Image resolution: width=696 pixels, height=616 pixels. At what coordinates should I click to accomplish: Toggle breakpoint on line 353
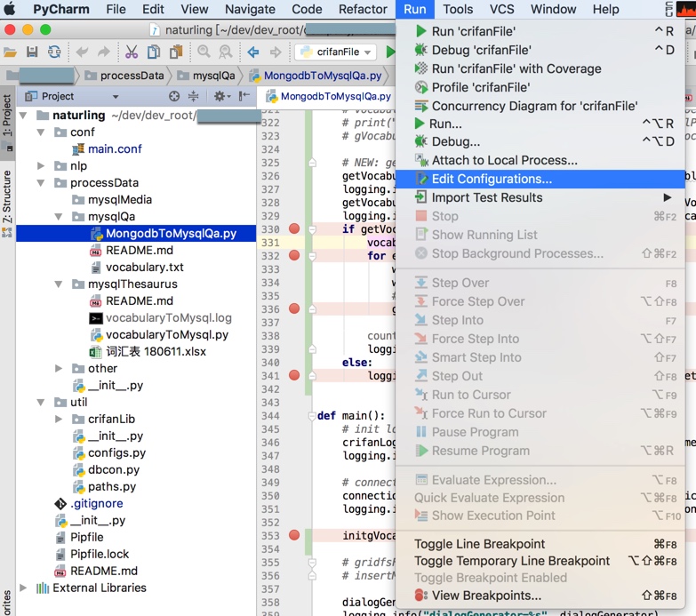(294, 535)
